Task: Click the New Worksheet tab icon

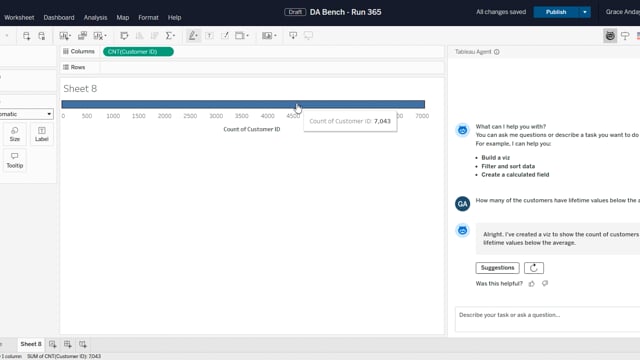Action: (x=53, y=344)
